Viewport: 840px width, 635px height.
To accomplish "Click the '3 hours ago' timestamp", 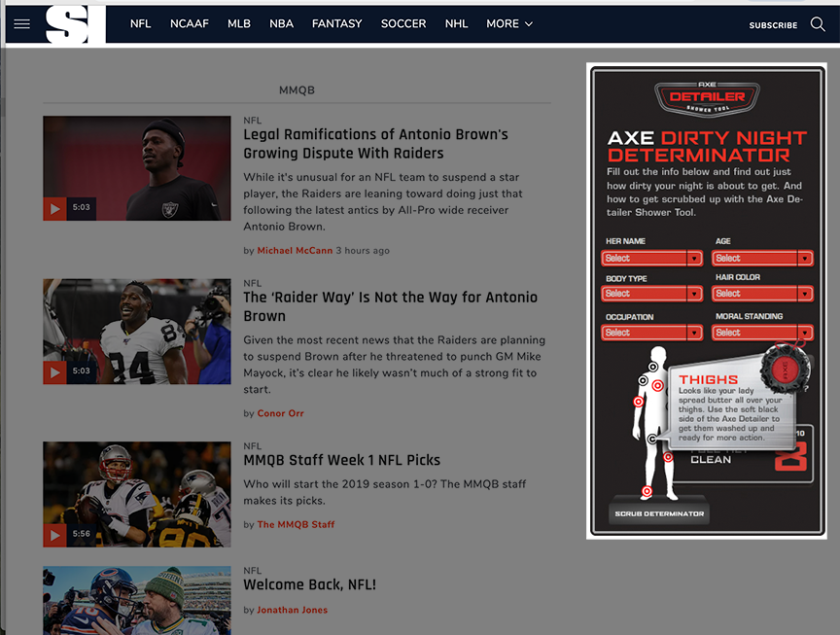I will tap(363, 250).
